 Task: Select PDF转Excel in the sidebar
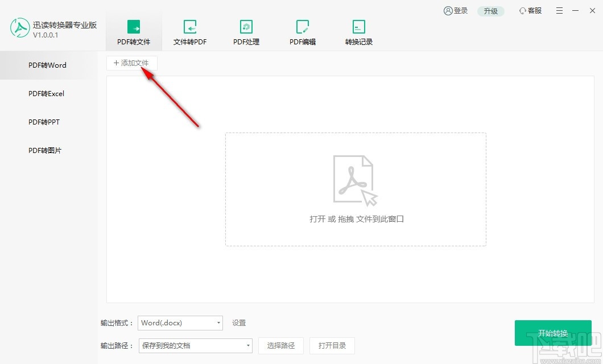pos(46,93)
